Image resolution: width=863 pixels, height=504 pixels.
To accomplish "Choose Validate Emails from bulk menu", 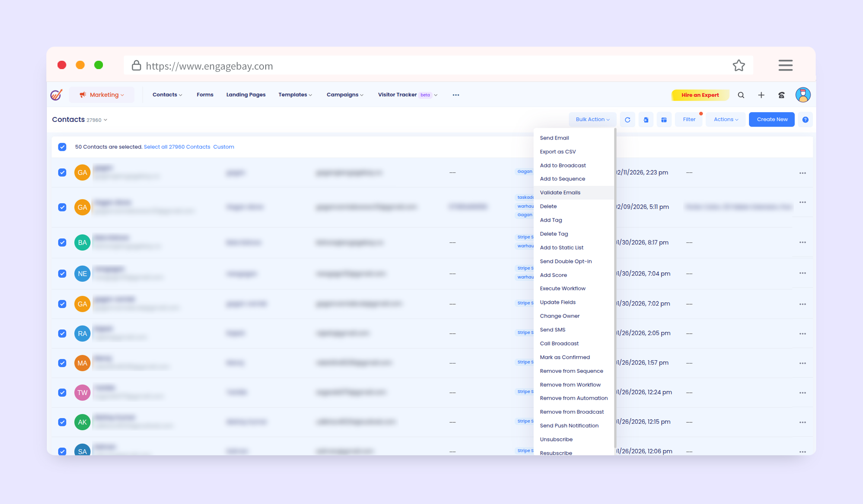I will tap(560, 192).
